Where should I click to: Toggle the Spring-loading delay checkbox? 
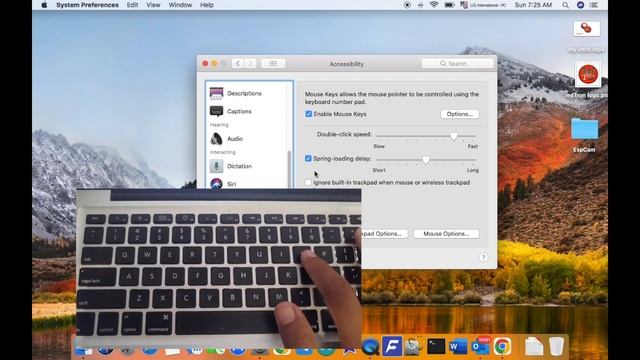[x=308, y=158]
